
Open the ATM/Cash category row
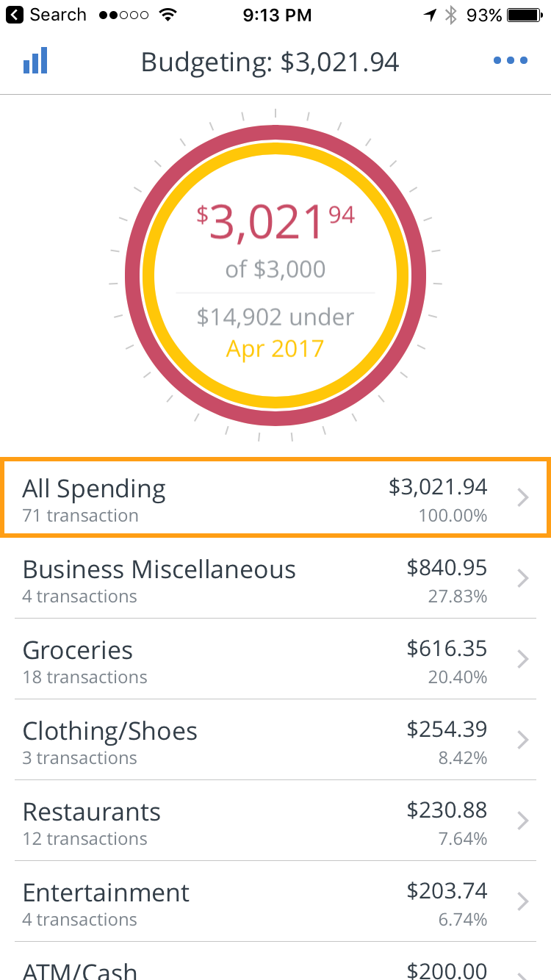(275, 961)
